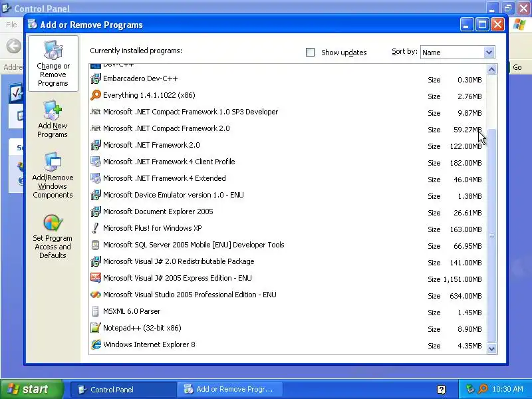Click the .NET Framework 4 Extended icon
The image size is (532, 399).
click(x=96, y=178)
